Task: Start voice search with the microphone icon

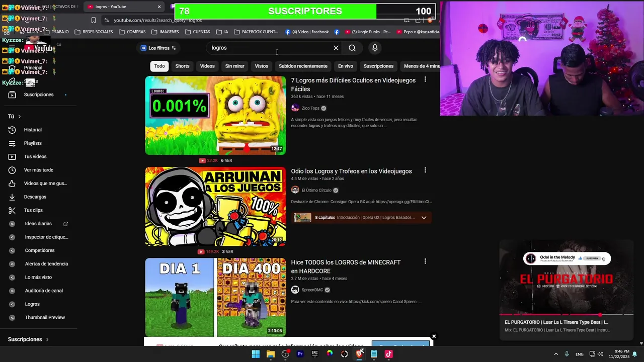Action: [374, 48]
